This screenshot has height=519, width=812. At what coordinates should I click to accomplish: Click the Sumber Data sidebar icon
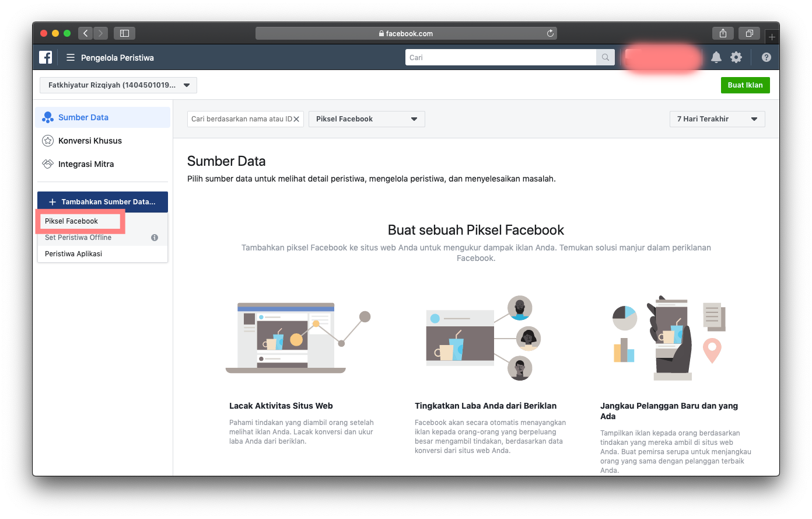pos(48,117)
